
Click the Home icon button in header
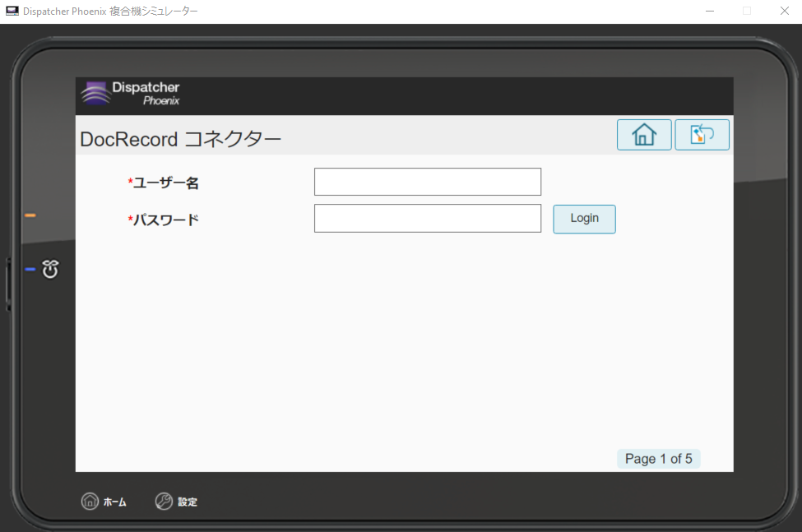644,135
